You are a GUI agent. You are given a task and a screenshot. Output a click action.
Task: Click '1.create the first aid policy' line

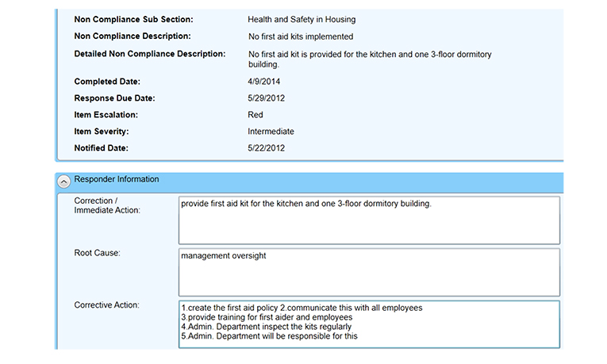[x=302, y=308]
